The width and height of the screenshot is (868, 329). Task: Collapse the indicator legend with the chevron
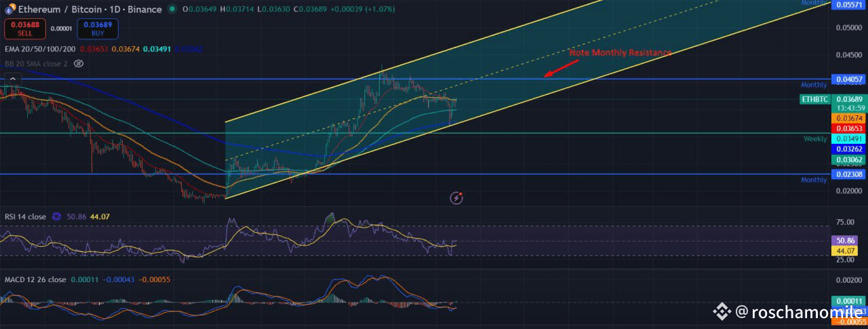click(x=12, y=79)
